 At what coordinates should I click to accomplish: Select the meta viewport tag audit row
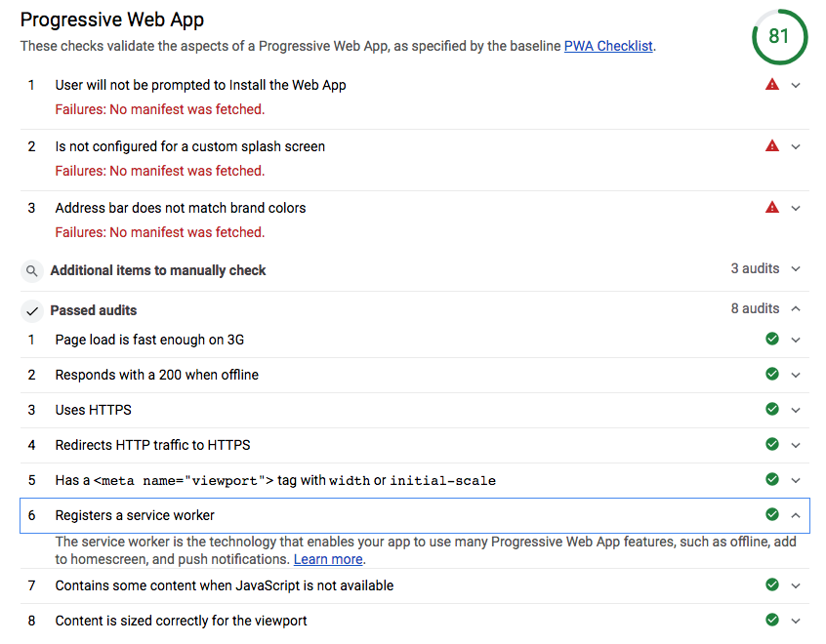click(415, 480)
